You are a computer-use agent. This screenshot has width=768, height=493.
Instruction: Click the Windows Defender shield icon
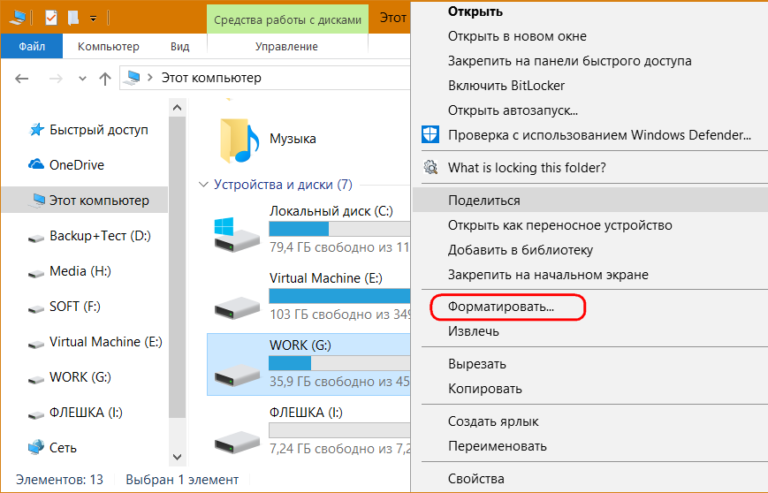[x=430, y=134]
